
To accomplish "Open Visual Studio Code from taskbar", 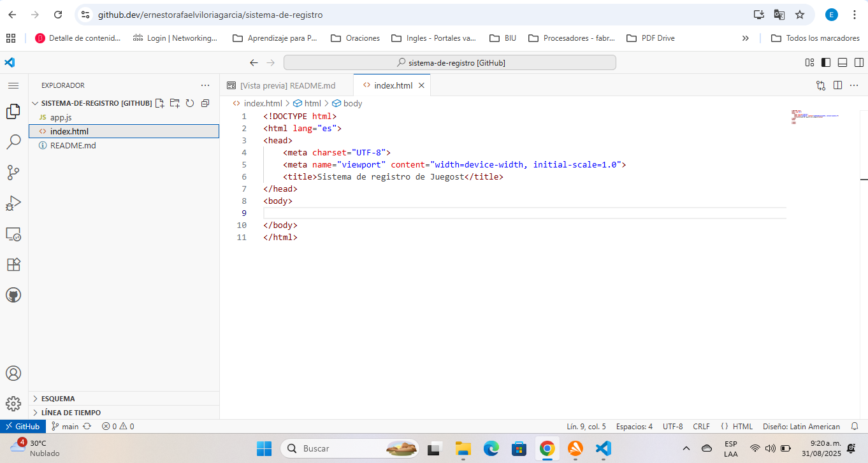I will point(603,448).
